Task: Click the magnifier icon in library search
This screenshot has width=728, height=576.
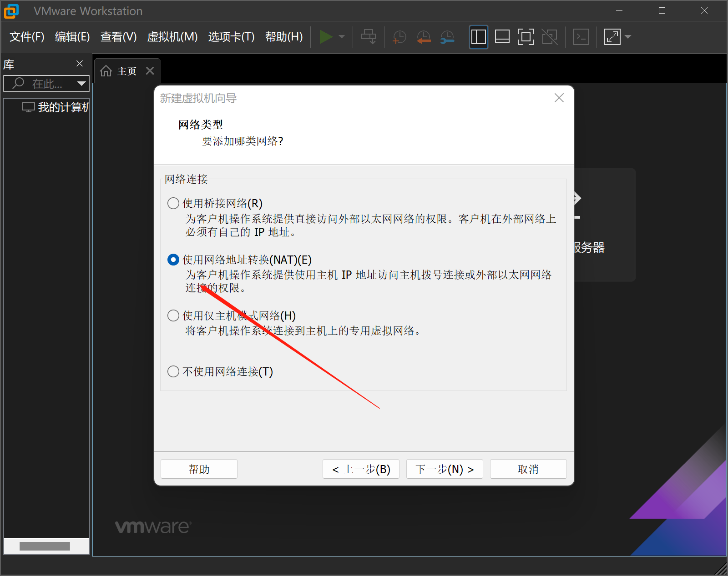Action: coord(18,83)
